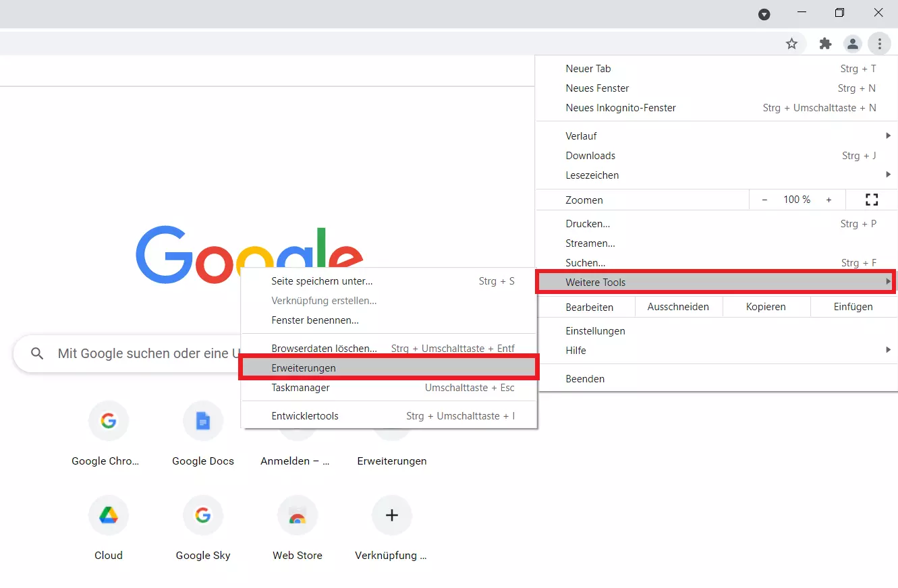This screenshot has height=588, width=898.
Task: Click the 100 % zoom value
Action: pyautogui.click(x=797, y=200)
